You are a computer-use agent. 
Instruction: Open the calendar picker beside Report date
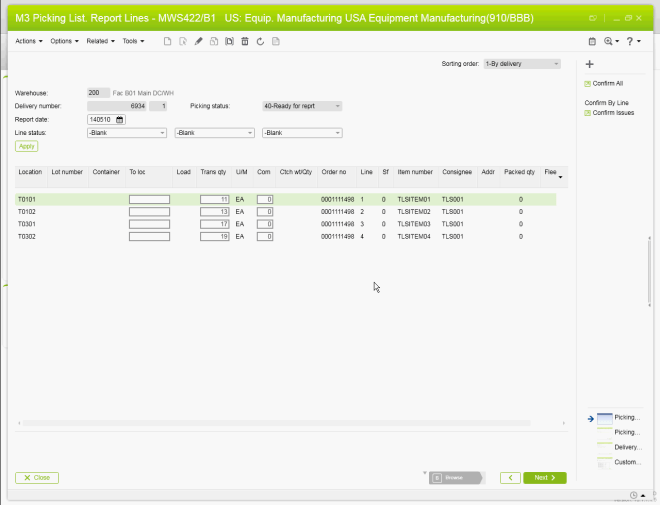(120, 119)
